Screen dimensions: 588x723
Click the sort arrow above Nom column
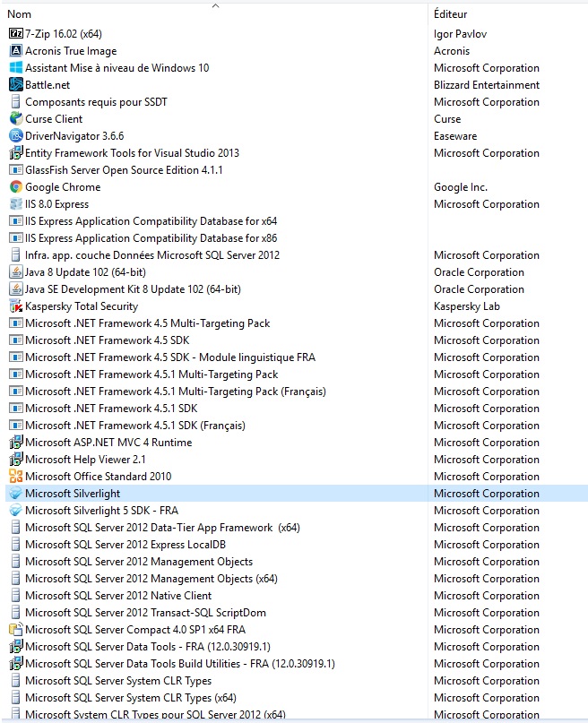click(215, 6)
